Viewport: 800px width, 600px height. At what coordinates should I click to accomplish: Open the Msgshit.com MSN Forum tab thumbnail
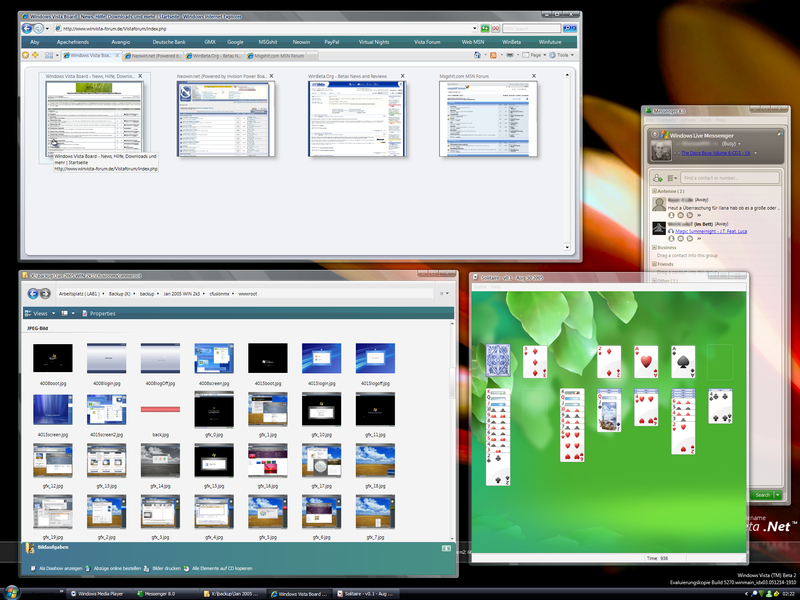pyautogui.click(x=469, y=119)
